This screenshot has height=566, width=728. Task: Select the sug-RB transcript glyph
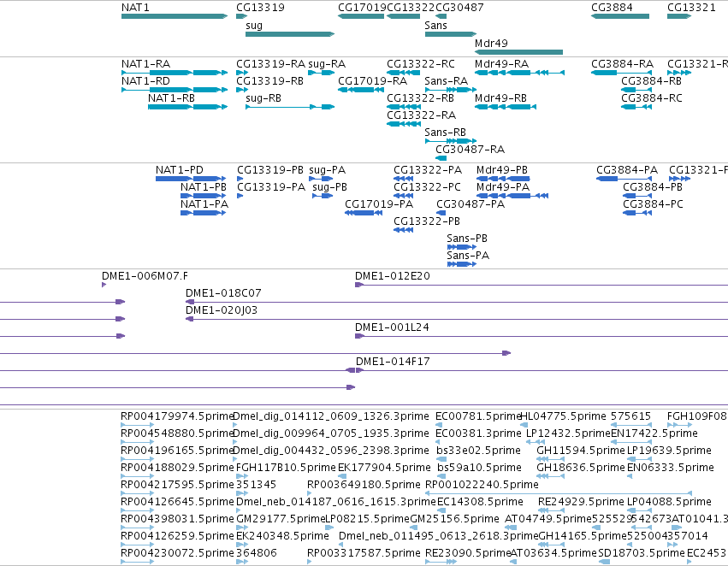(x=290, y=107)
